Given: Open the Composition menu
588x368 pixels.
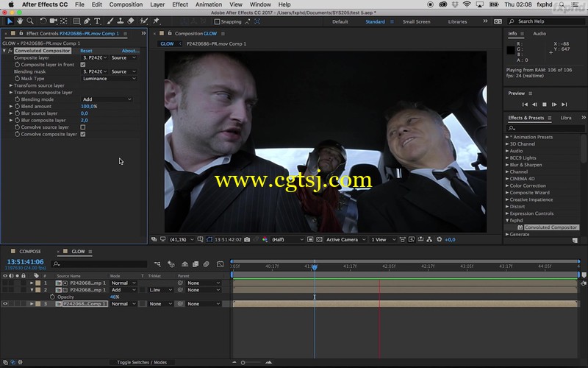Looking at the screenshot, I should pos(126,4).
